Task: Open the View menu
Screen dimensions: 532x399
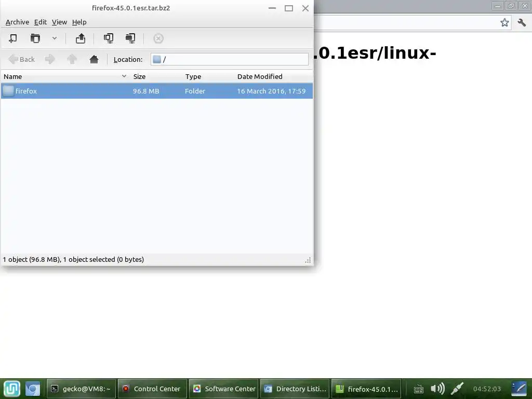Action: coord(59,22)
